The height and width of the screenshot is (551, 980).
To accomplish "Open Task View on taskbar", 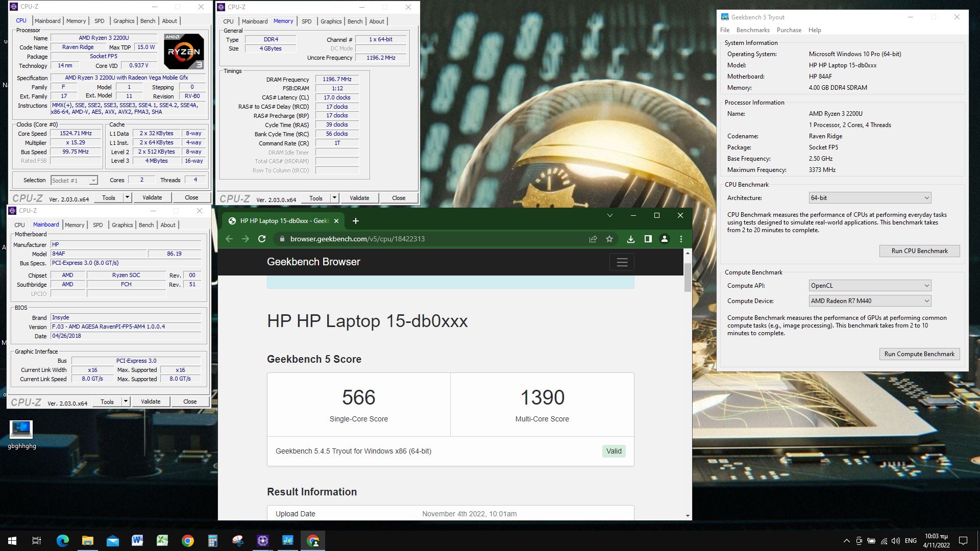I will point(37,541).
